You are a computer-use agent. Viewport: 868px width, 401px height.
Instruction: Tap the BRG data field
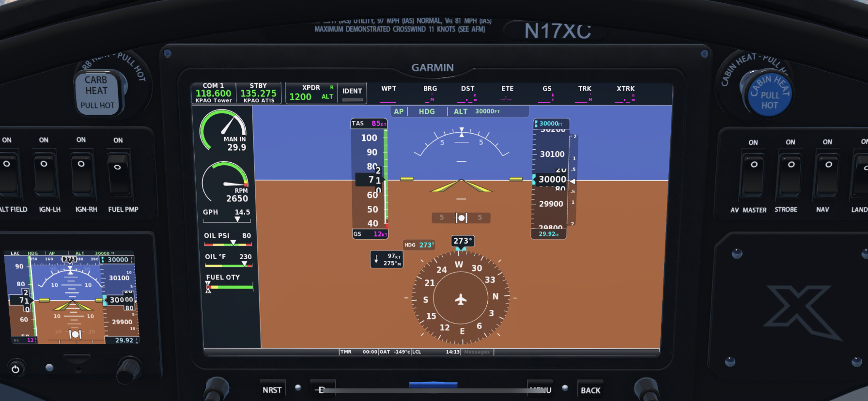click(430, 94)
